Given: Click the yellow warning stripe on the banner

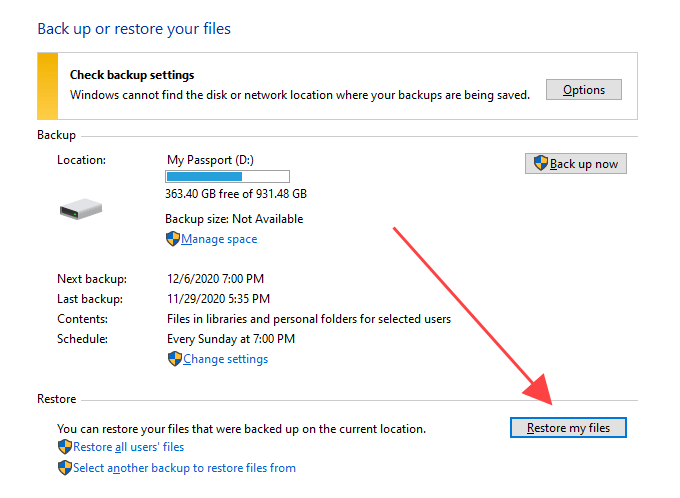Looking at the screenshot, I should point(48,85).
